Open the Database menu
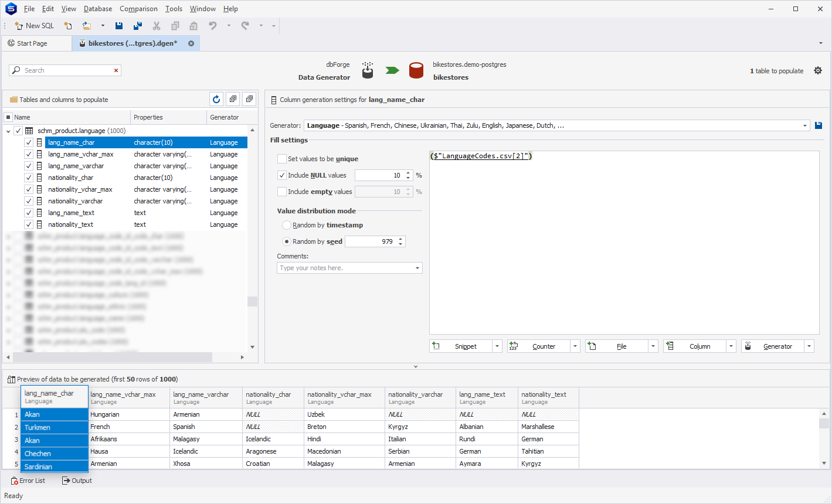The image size is (832, 504). pos(98,9)
